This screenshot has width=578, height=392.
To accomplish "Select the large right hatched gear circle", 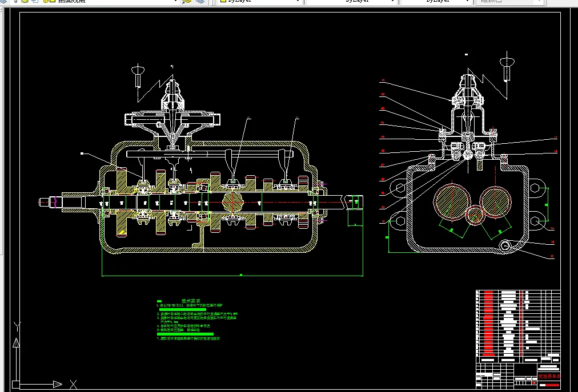I will [495, 202].
